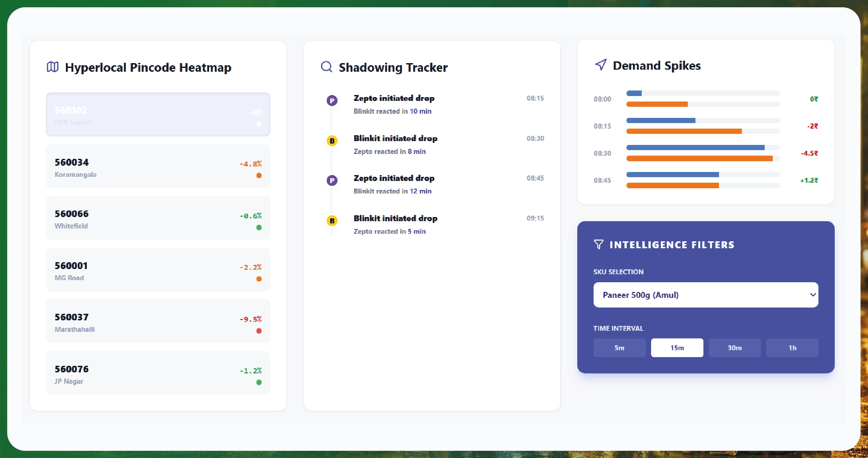Click the orange demand bar at 08:30
Image resolution: width=868 pixels, height=458 pixels.
pos(699,158)
